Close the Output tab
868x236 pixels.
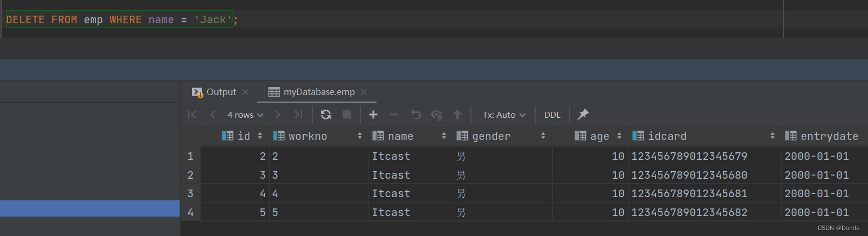tap(245, 92)
